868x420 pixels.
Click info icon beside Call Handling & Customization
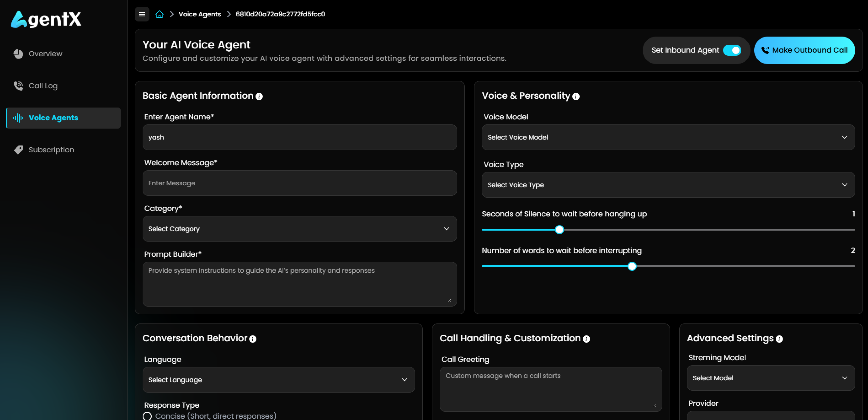[586, 339]
